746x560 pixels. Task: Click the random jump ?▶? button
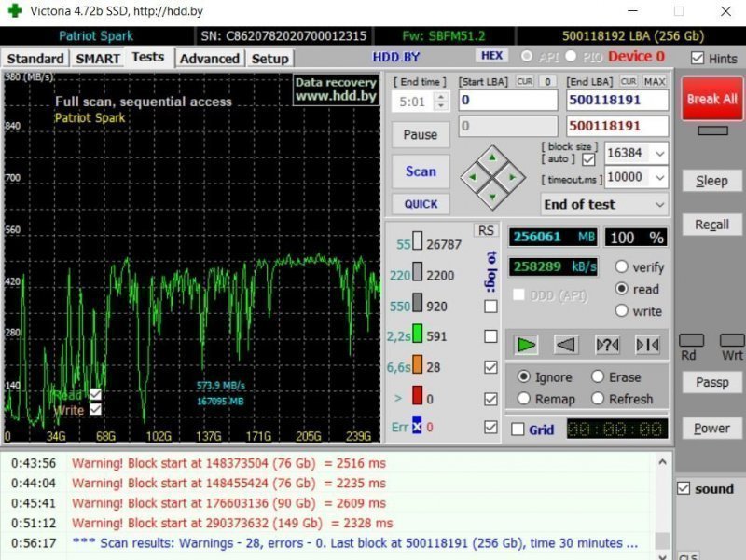coord(606,345)
